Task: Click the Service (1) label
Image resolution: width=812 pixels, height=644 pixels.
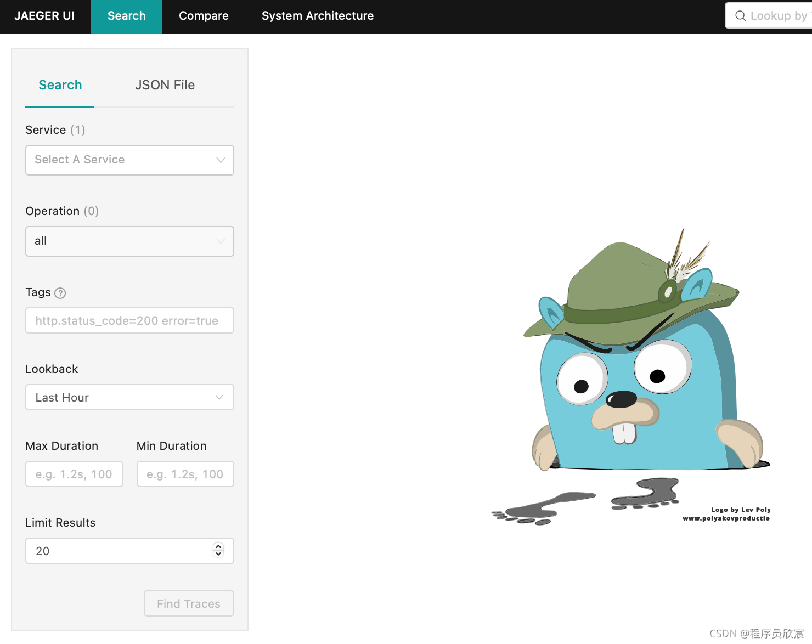Action: point(55,130)
